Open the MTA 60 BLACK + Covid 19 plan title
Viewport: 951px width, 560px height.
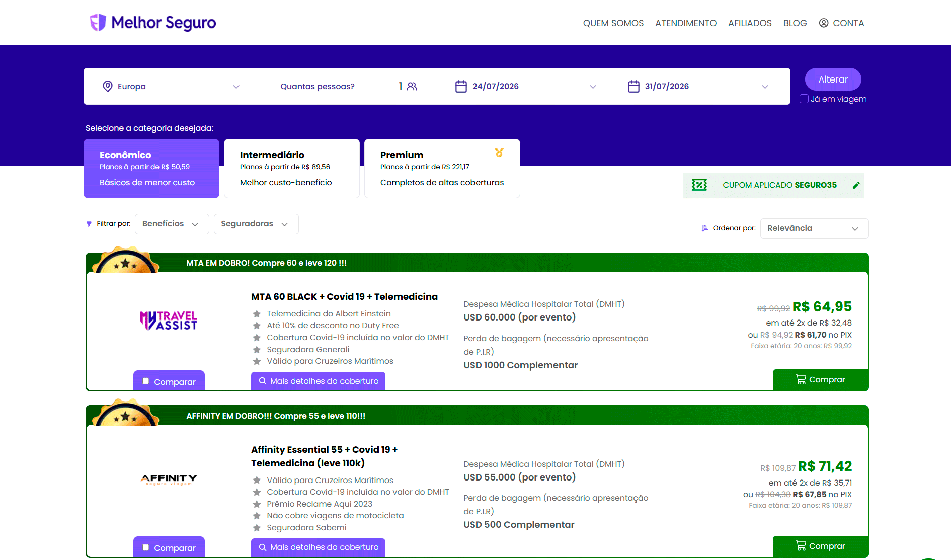(345, 297)
